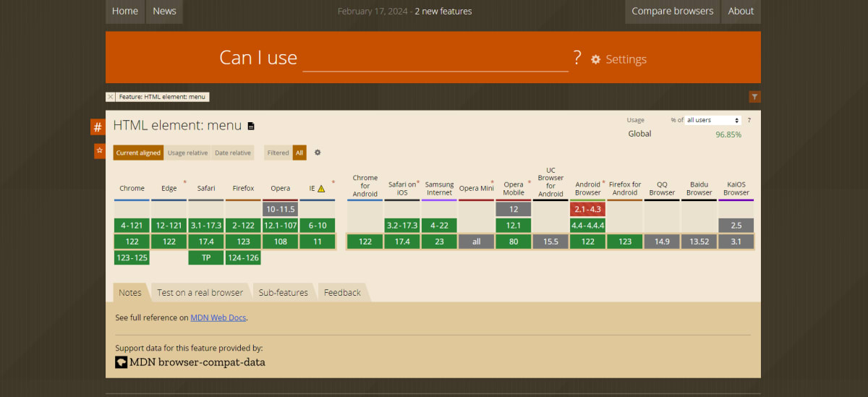Screen dimensions: 868x397
Task: Select IE versions 6-10 cell
Action: [x=318, y=226]
